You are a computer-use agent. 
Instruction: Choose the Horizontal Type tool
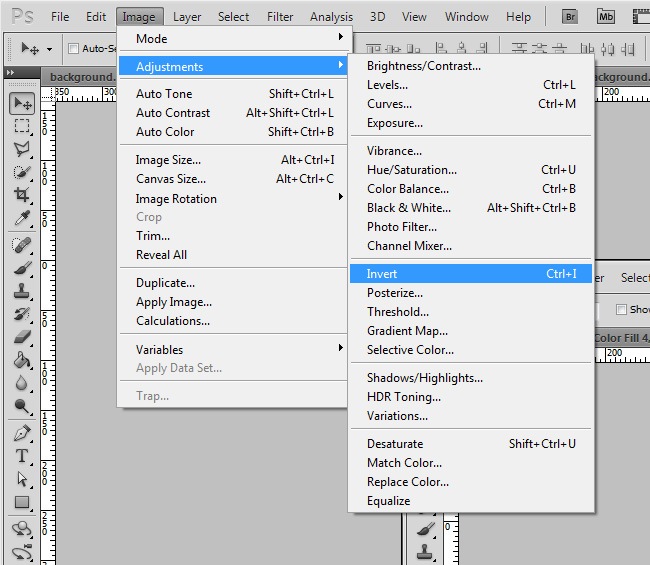click(22, 456)
